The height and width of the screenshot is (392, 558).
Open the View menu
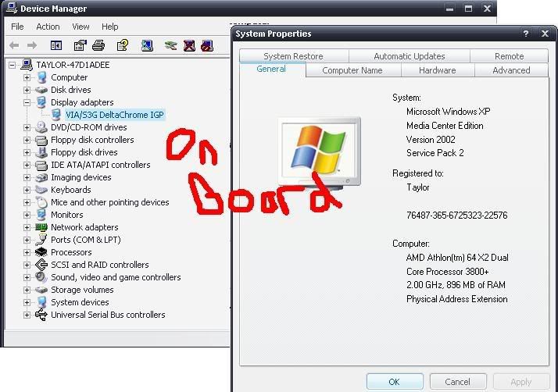click(x=80, y=27)
